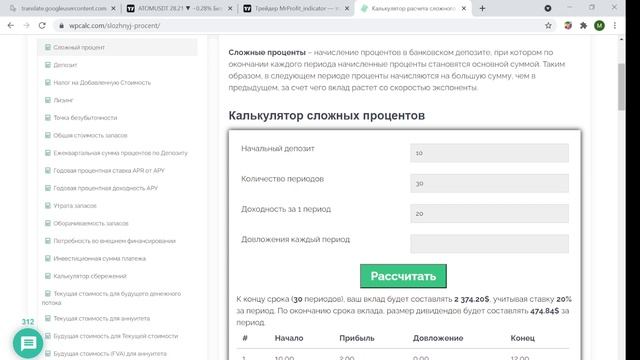Open Утрата запасов link
The height and width of the screenshot is (360, 640).
tap(75, 206)
